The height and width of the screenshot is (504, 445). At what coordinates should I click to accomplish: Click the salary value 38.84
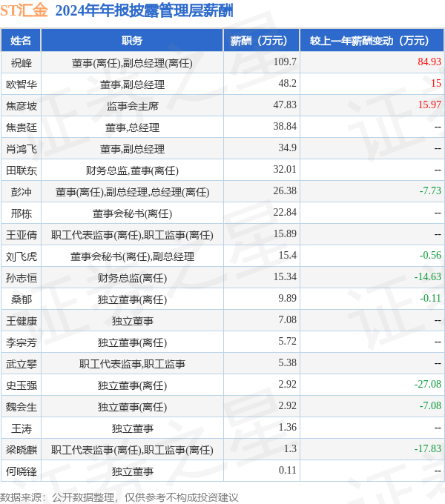click(x=285, y=126)
